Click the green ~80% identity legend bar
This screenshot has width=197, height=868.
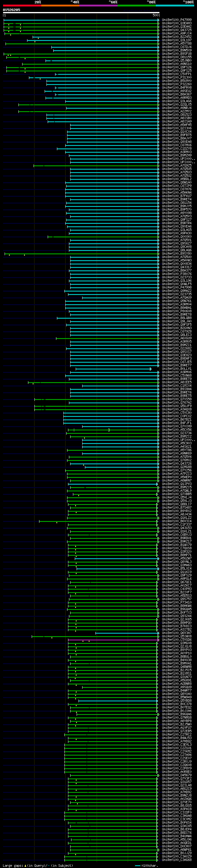137,6
